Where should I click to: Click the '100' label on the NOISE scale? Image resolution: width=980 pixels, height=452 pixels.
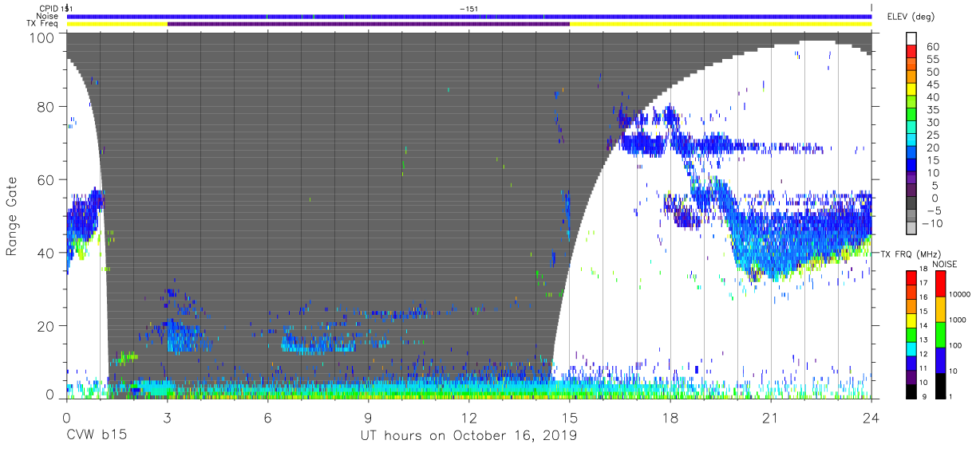[x=954, y=347]
